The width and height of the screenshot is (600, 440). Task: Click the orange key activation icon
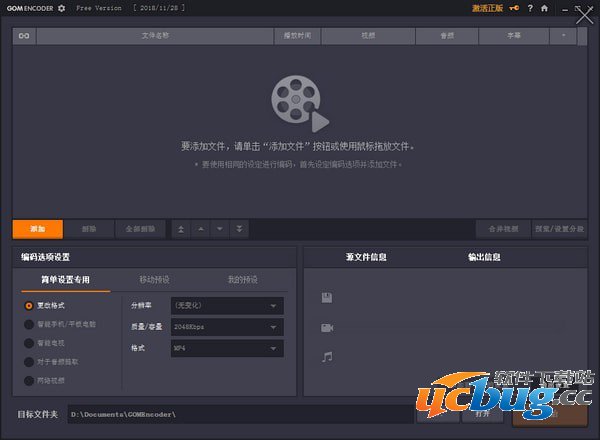[x=514, y=8]
